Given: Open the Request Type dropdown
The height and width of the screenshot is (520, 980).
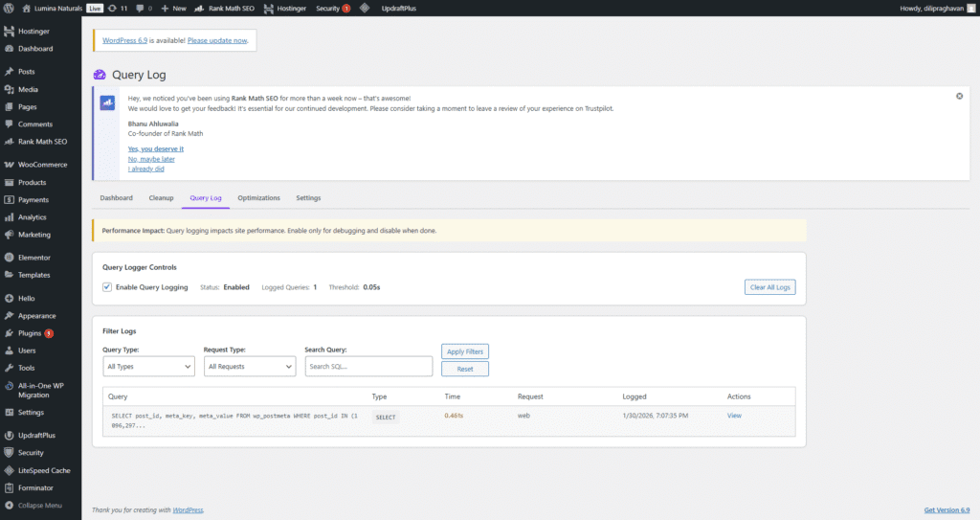Looking at the screenshot, I should pos(250,366).
